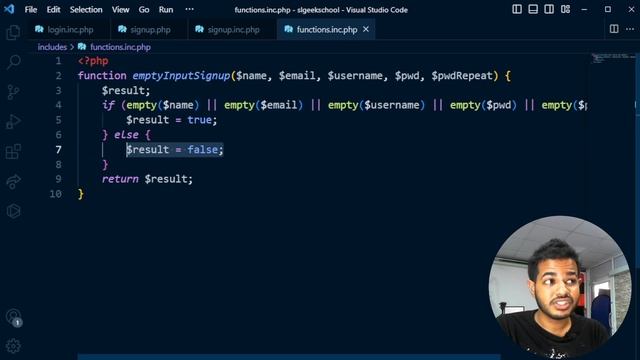Click line number 7 in the gutter

coord(58,149)
